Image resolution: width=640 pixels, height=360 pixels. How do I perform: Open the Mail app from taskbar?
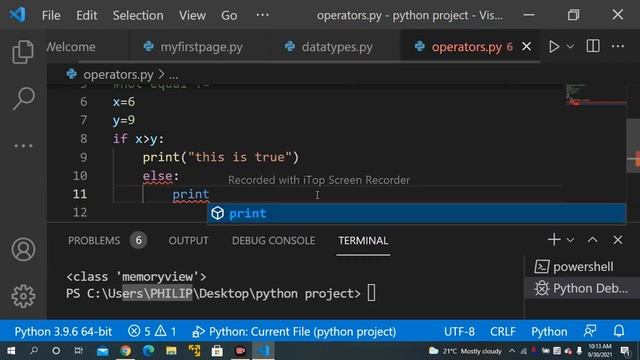102,351
